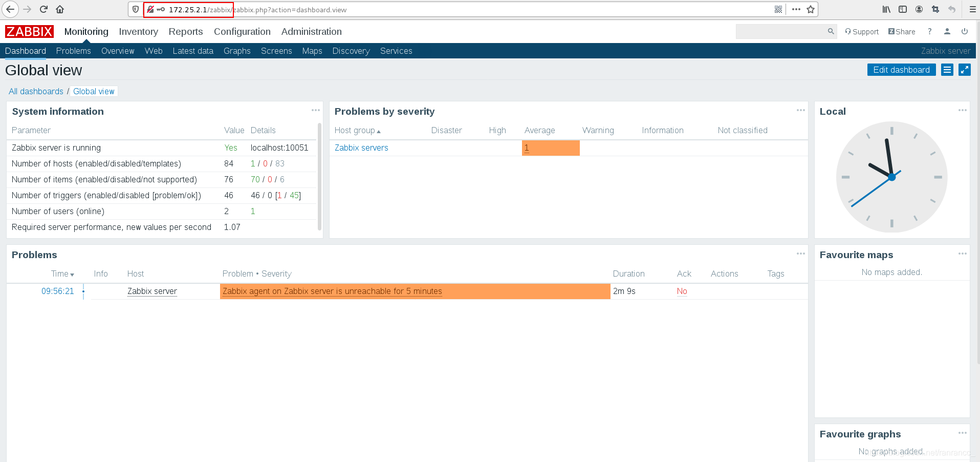Click the Edit dashboard button

[x=901, y=70]
